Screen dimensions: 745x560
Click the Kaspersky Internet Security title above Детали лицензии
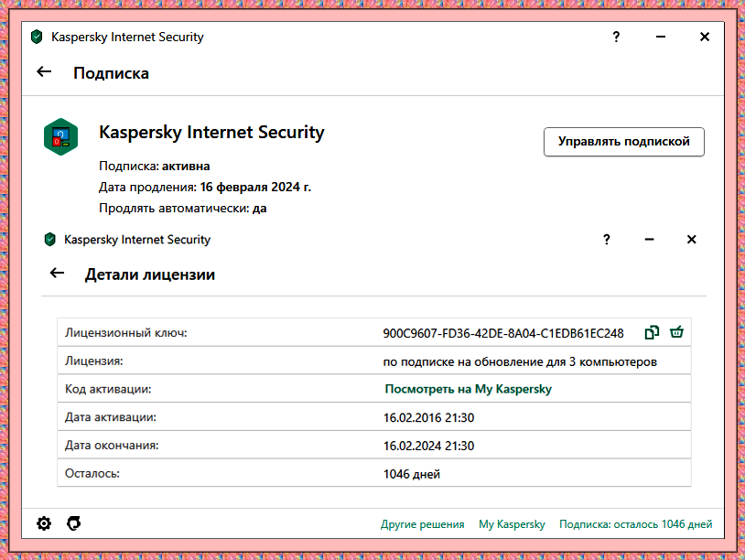pyautogui.click(x=137, y=240)
